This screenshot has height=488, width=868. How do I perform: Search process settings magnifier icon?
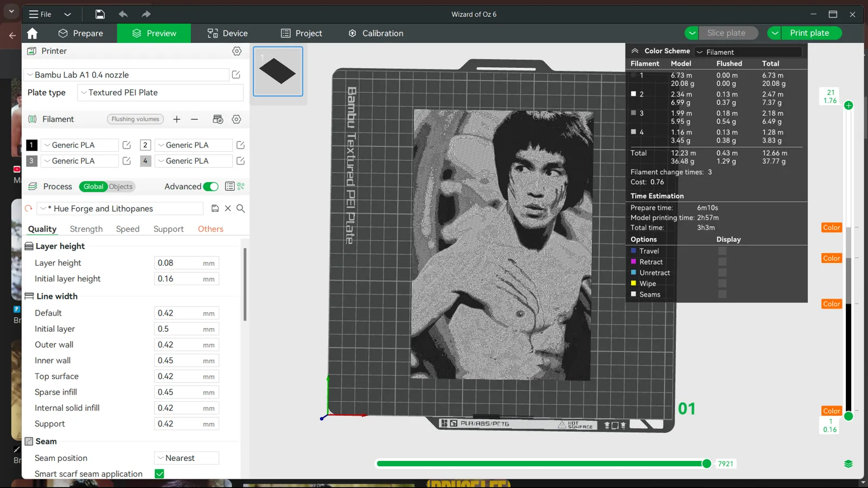click(241, 209)
